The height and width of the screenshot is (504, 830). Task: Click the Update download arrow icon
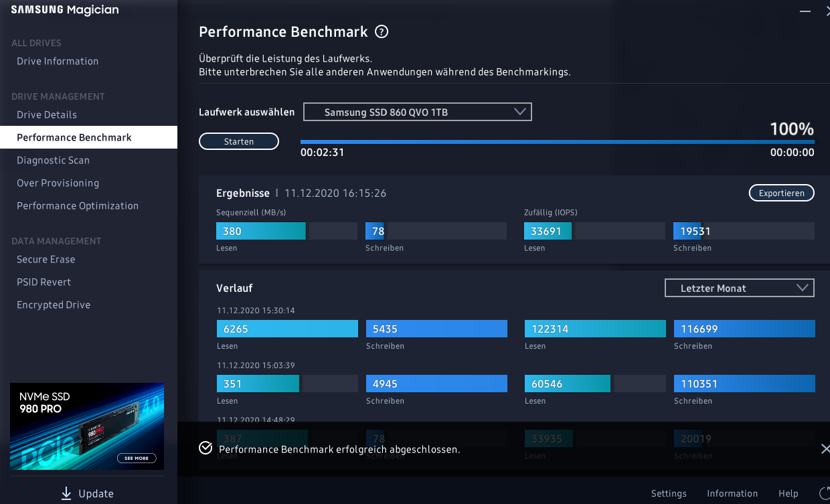(66, 493)
